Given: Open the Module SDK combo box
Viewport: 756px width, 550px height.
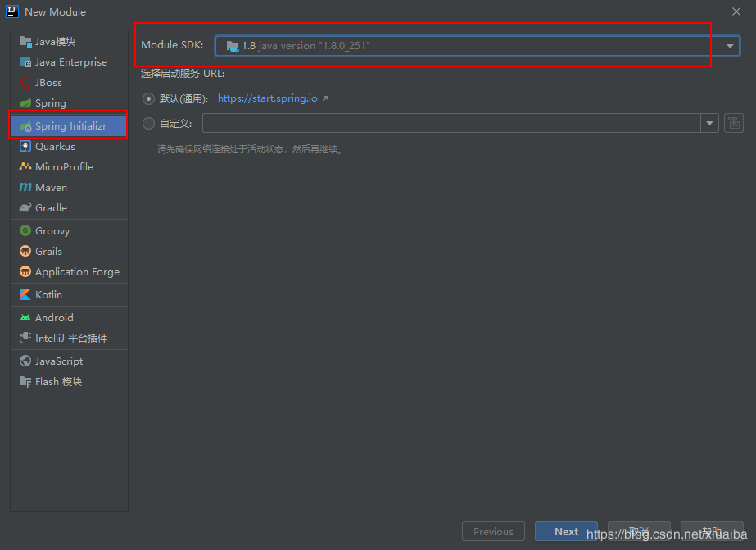Looking at the screenshot, I should click(478, 46).
